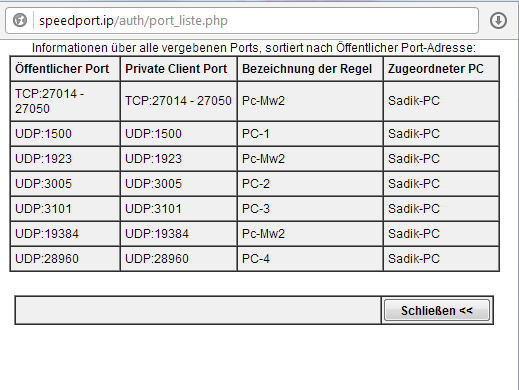Image resolution: width=519 pixels, height=390 pixels.
Task: Click the PC-1 rule name cell
Action: pos(310,134)
